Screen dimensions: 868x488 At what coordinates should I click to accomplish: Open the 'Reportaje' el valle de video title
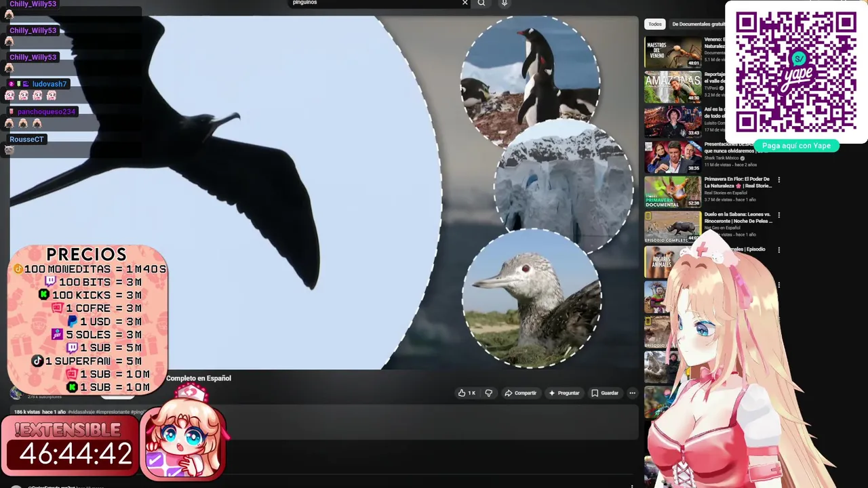715,78
